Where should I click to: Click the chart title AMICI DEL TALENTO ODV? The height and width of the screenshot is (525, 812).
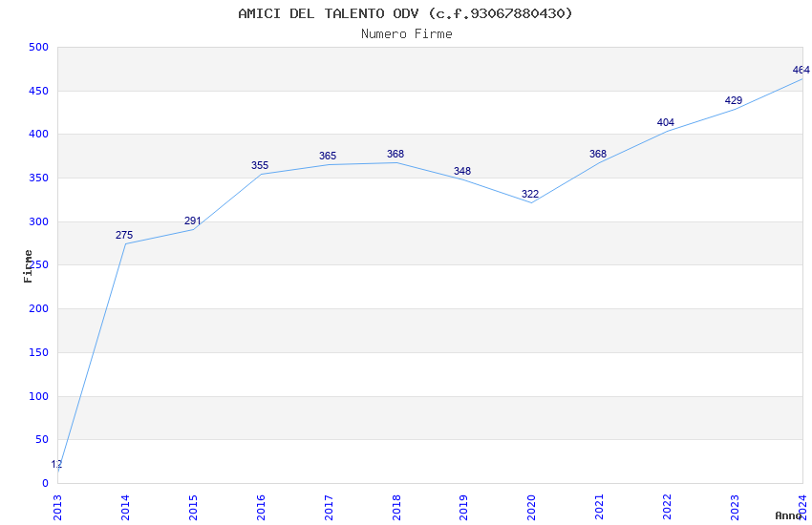(405, 13)
